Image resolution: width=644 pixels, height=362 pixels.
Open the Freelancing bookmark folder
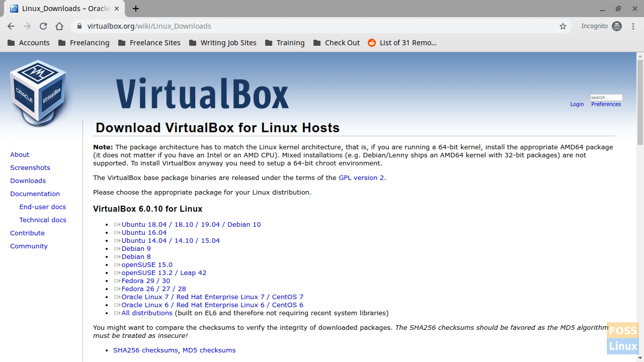click(84, 43)
